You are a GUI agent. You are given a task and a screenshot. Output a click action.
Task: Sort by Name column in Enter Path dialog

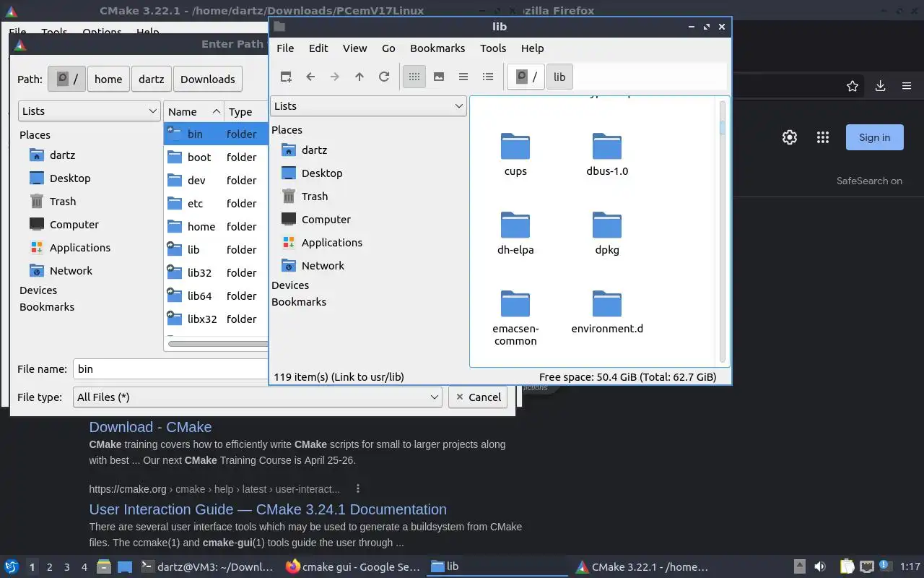[x=193, y=111]
